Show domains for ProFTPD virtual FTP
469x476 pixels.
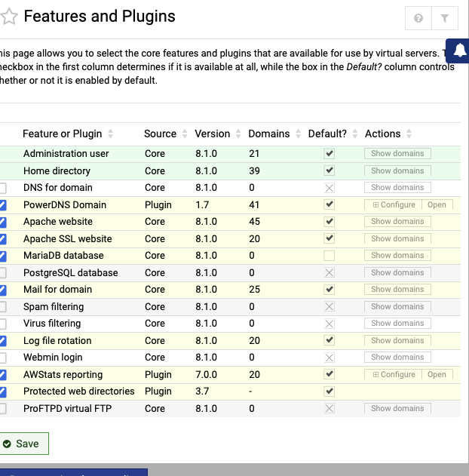[x=397, y=409]
